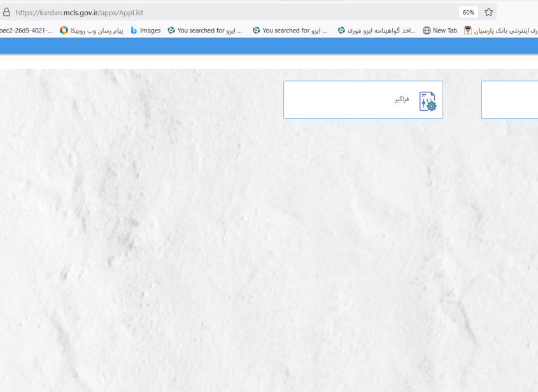Click the icon of اخذ گواهینامه ایزو فوری bookmark

point(341,30)
